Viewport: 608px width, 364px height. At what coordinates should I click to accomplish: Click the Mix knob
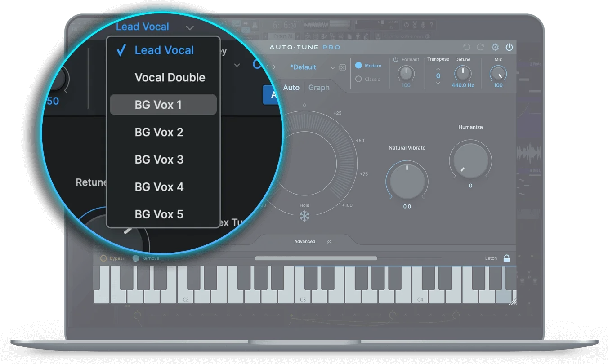tap(498, 73)
